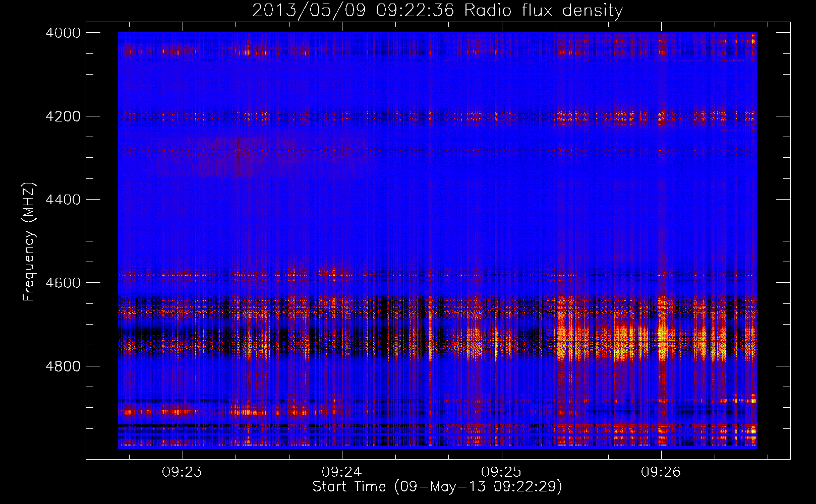Click the 'Start Time (09-May-13 09:22:29)' label
This screenshot has width=816, height=504.
pos(437,487)
